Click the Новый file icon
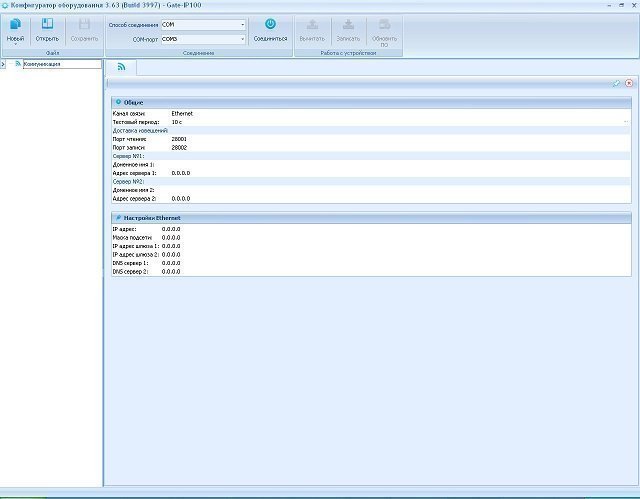Viewport: 640px width, 499px height. (15, 25)
